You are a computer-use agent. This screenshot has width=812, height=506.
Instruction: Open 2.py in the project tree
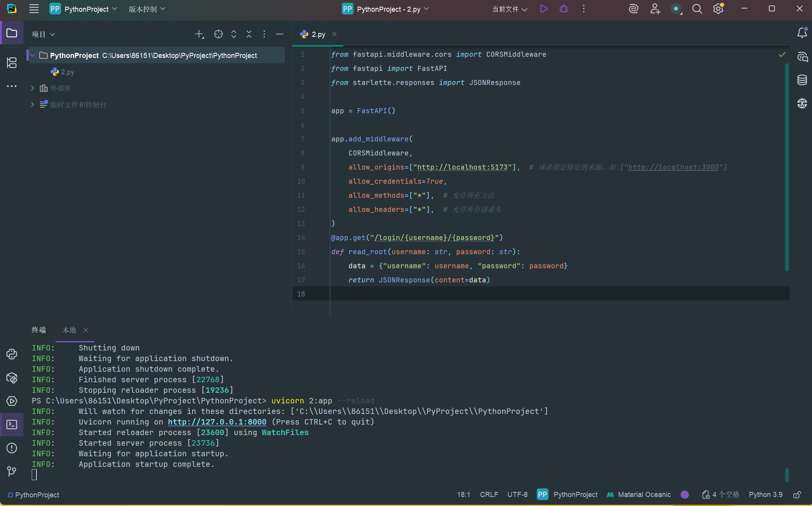(x=63, y=72)
